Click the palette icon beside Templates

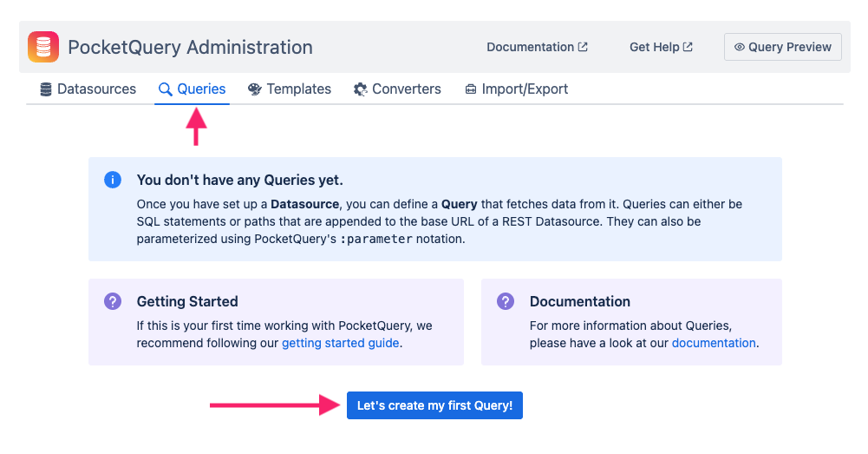pyautogui.click(x=254, y=89)
